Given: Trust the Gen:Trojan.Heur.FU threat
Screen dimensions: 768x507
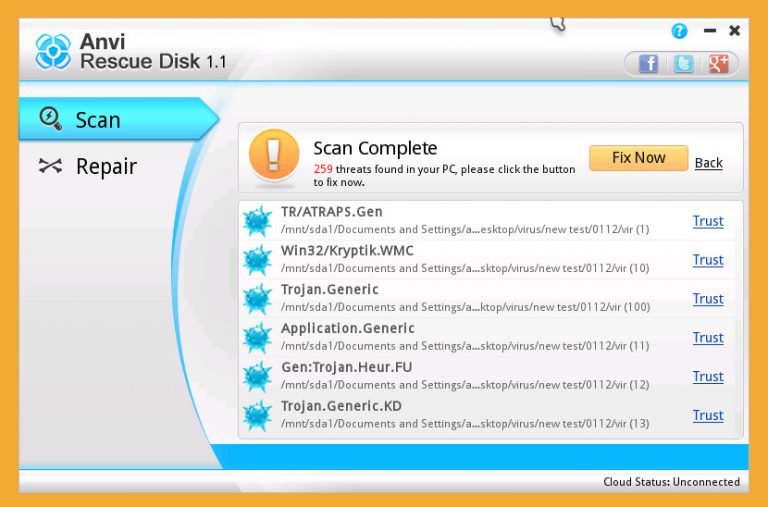Looking at the screenshot, I should coord(708,377).
